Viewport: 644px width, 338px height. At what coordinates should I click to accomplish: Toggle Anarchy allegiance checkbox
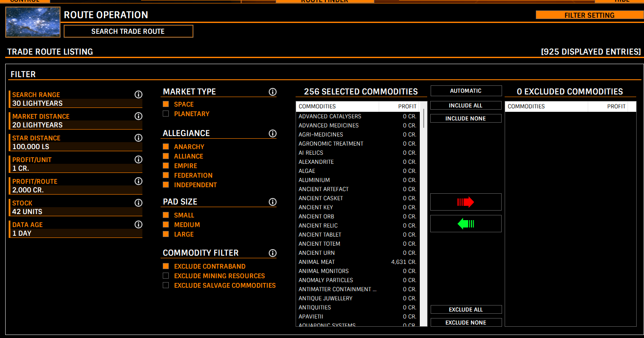pos(166,146)
